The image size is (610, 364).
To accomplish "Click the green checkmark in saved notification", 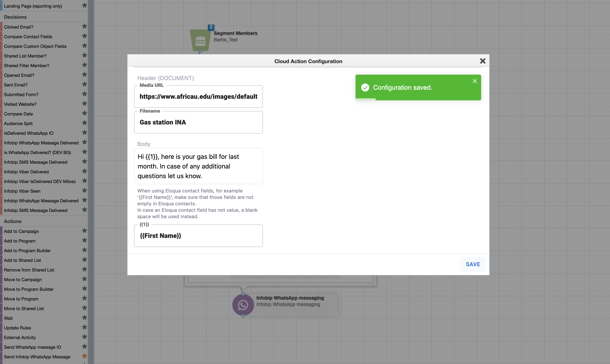I will [x=365, y=87].
